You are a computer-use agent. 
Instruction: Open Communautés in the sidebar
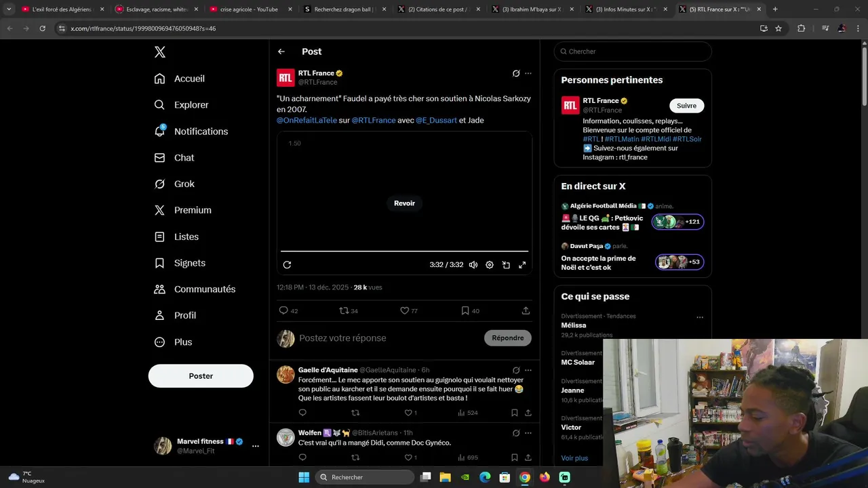[195, 289]
